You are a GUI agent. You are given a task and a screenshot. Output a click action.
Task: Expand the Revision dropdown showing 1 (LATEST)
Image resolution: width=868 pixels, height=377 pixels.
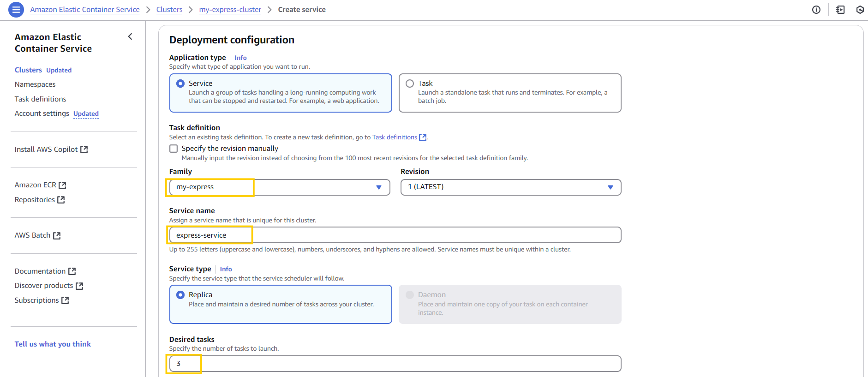[x=510, y=187]
